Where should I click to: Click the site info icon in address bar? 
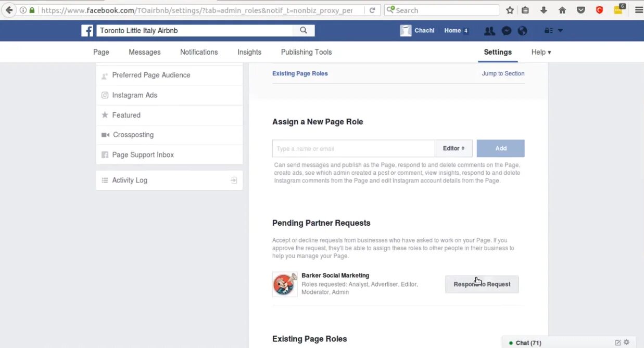click(x=23, y=10)
